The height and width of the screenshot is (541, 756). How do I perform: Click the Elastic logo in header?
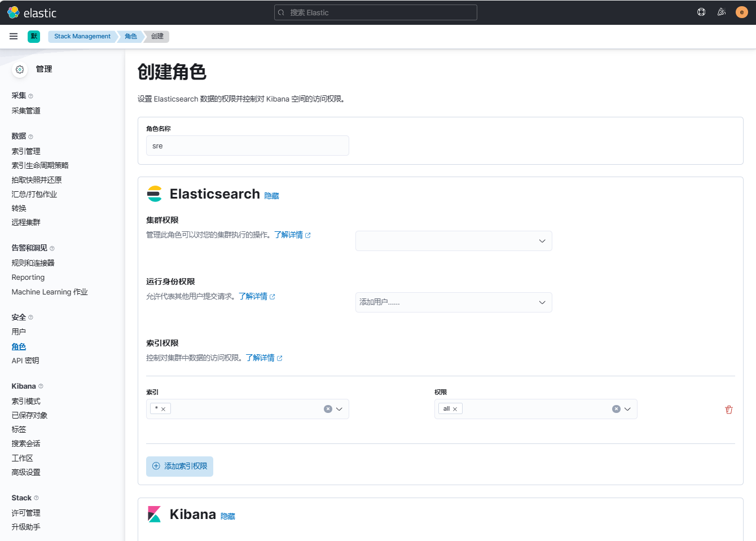pos(32,12)
